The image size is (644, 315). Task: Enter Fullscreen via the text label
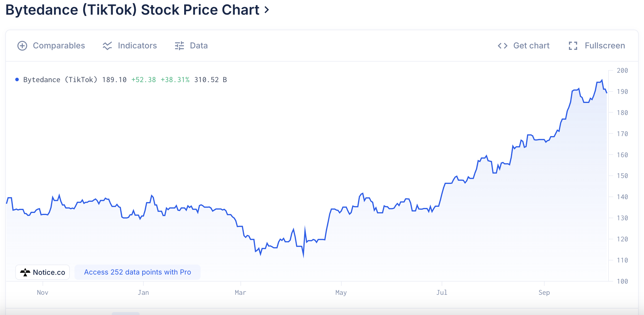pos(605,46)
